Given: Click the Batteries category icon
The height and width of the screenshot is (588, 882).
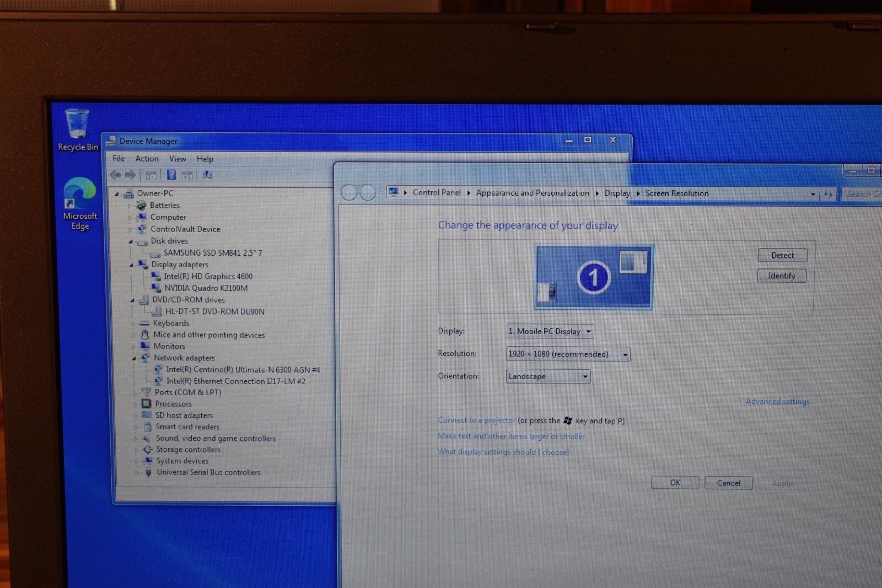Looking at the screenshot, I should (x=142, y=205).
